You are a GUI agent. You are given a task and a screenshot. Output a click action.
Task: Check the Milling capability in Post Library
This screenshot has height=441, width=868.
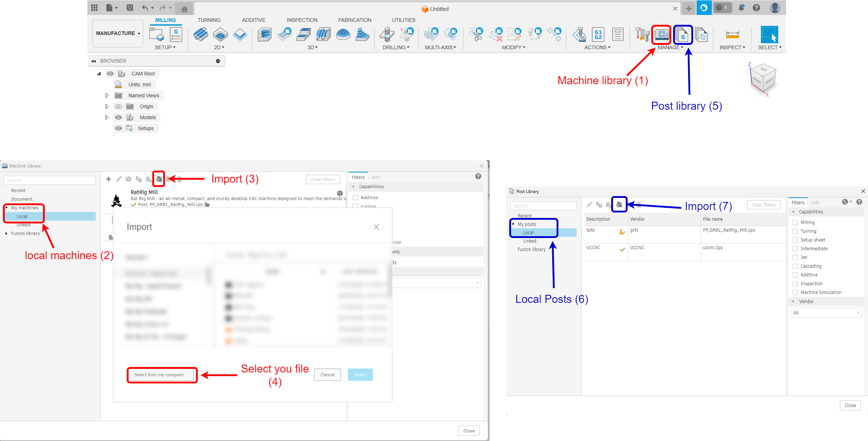point(795,222)
